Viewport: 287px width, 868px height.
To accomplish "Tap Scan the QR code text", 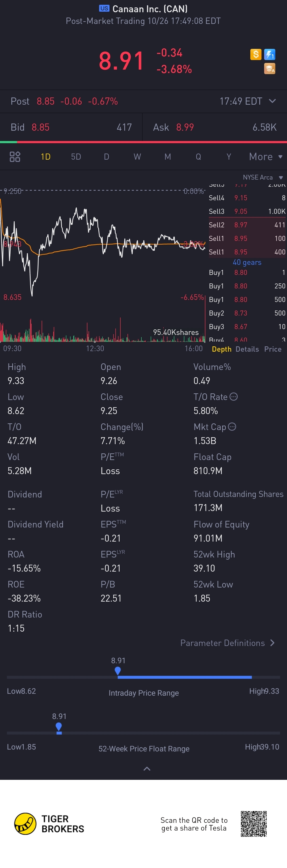I will (x=194, y=824).
